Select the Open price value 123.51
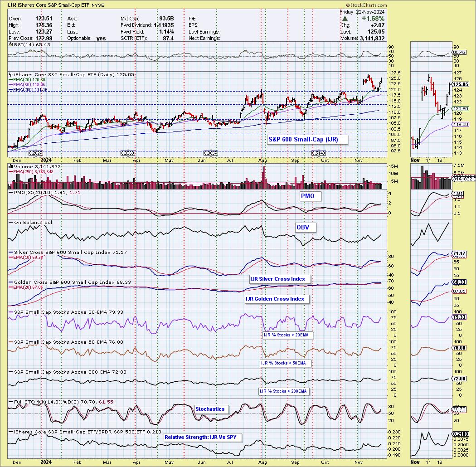The height and width of the screenshot is (467, 476). pyautogui.click(x=44, y=19)
